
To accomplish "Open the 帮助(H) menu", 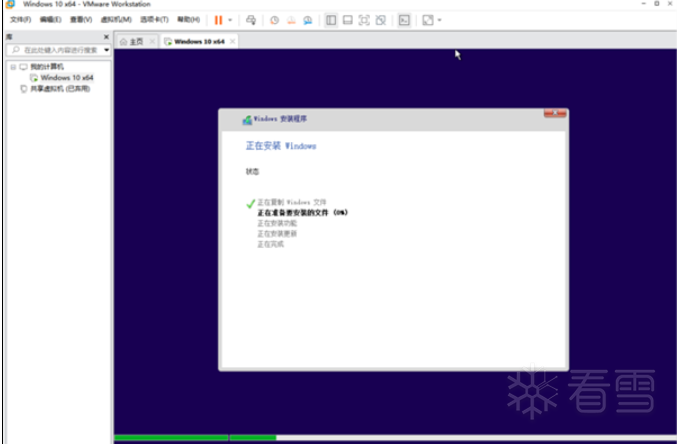I will point(189,20).
